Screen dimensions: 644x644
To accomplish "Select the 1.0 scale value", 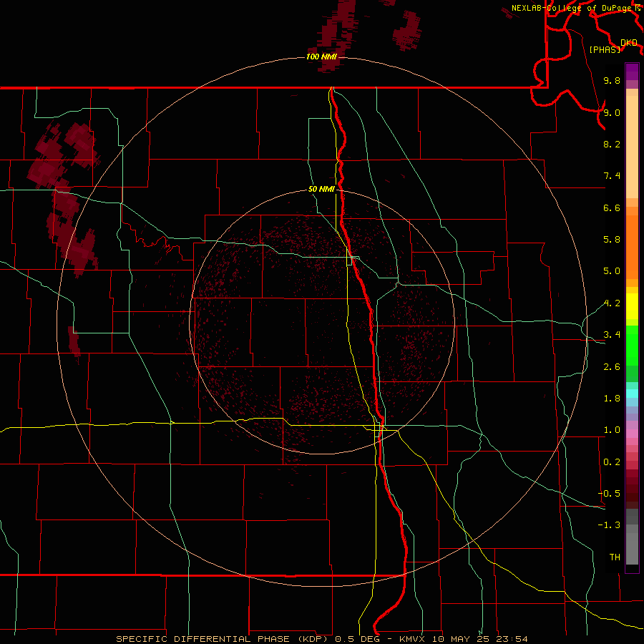I will (x=612, y=430).
